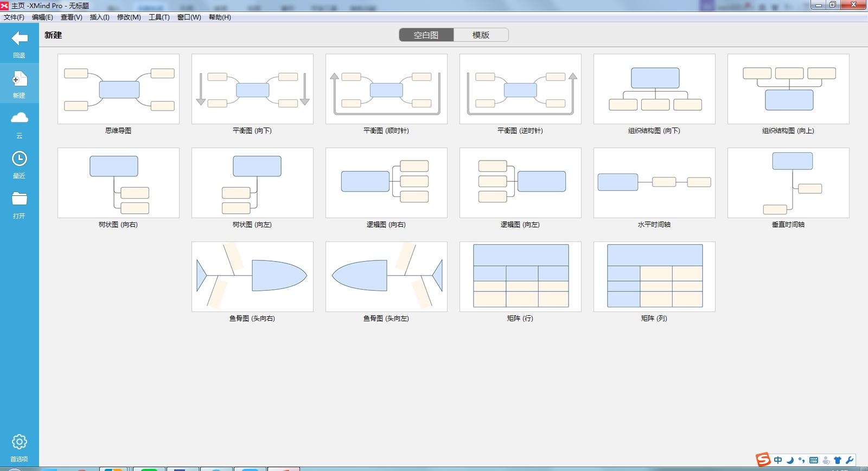The image size is (868, 471).
Task: Select the 垂直时间轴 vertical timeline template
Action: pos(788,183)
